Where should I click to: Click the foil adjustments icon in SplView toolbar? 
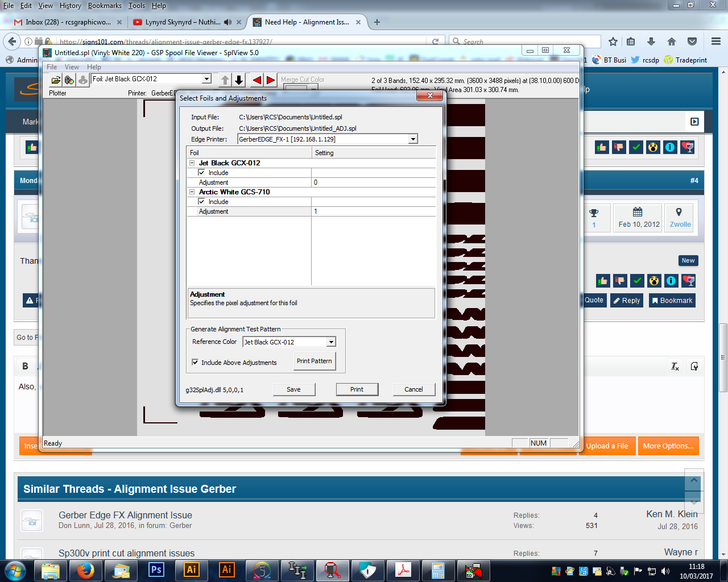69,80
